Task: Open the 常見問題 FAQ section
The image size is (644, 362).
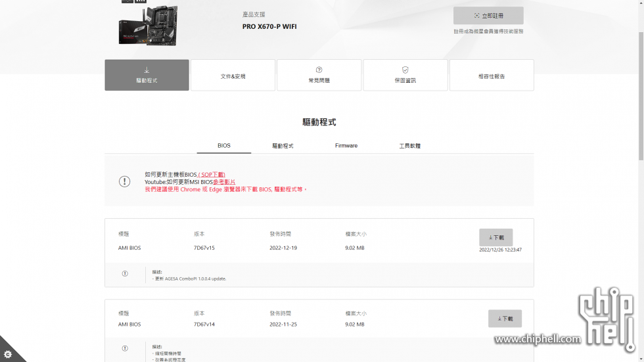Action: [x=319, y=75]
